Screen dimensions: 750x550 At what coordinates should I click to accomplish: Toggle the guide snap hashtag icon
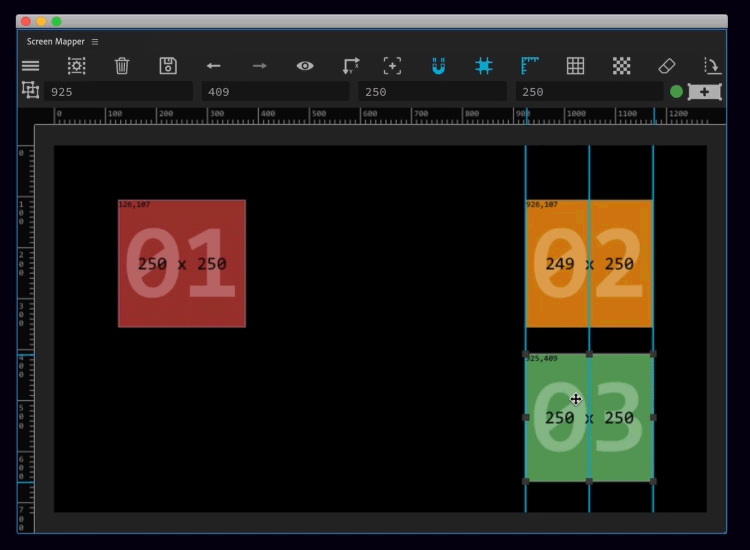(x=484, y=66)
